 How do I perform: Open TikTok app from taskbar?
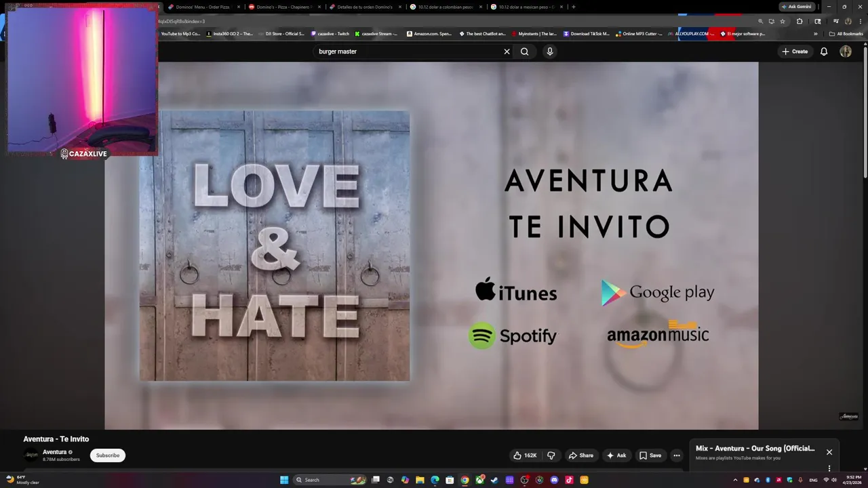point(569,480)
